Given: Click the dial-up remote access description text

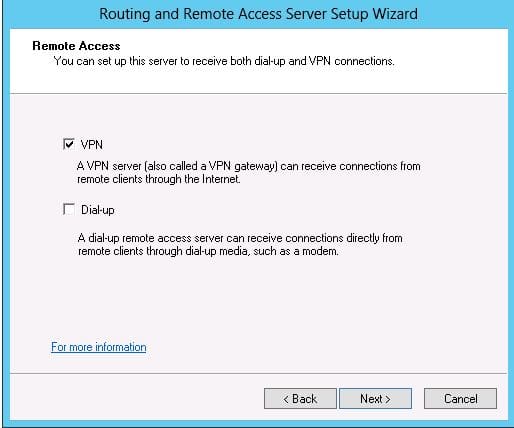Looking at the screenshot, I should click(240, 244).
